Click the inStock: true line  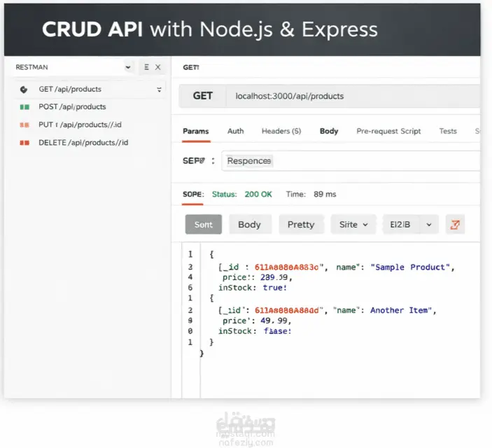click(x=253, y=288)
